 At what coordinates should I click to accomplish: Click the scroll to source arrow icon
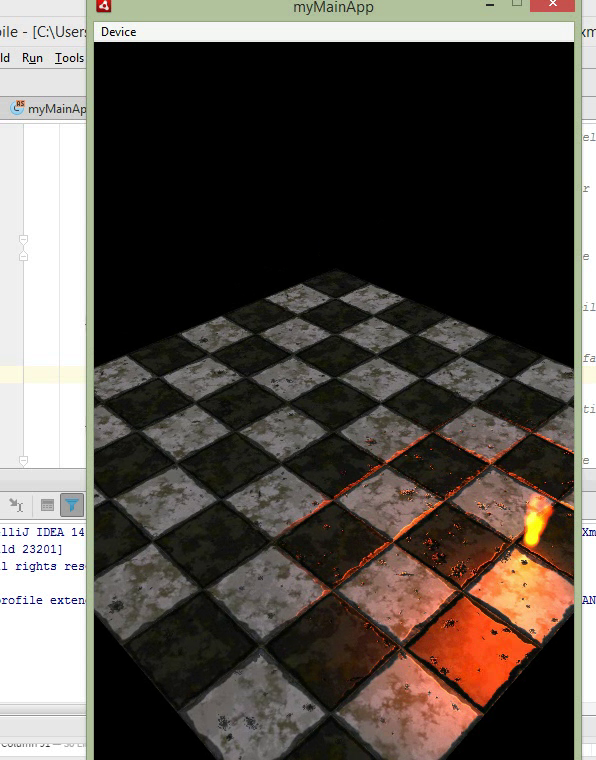(16, 506)
